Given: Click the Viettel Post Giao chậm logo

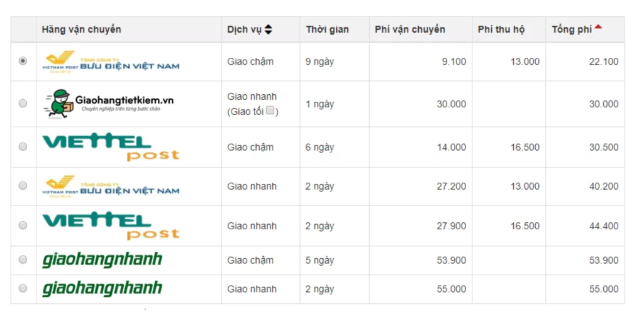Looking at the screenshot, I should [x=111, y=147].
